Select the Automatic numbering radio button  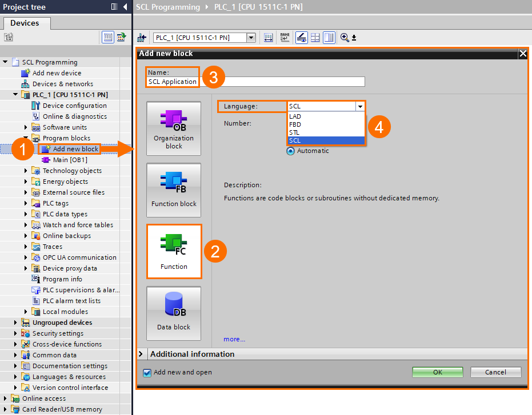(291, 151)
